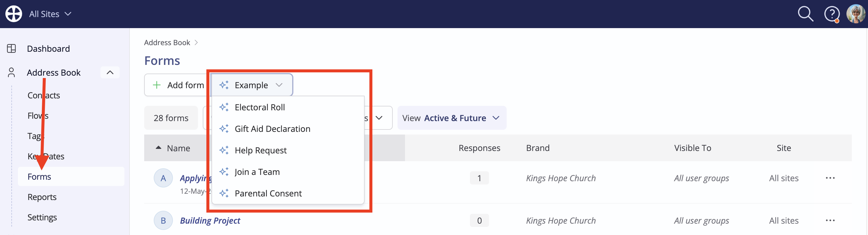Click the sparkle icon beside Gift Aid Declaration

click(x=224, y=129)
